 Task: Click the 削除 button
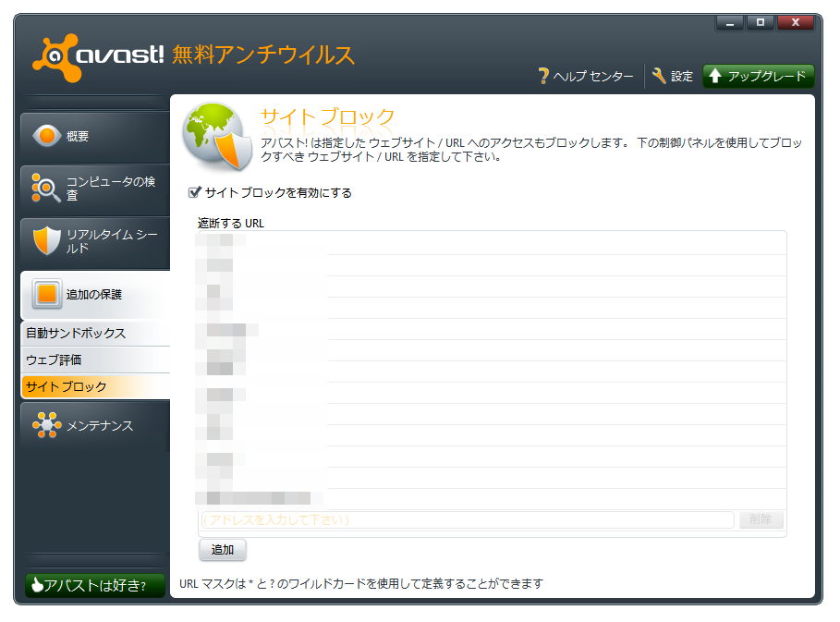coord(761,519)
